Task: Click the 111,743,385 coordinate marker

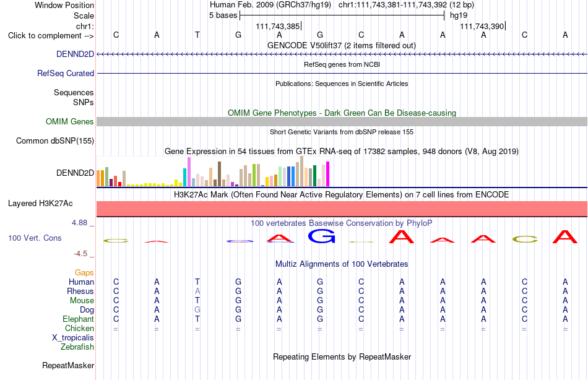Action: click(278, 26)
